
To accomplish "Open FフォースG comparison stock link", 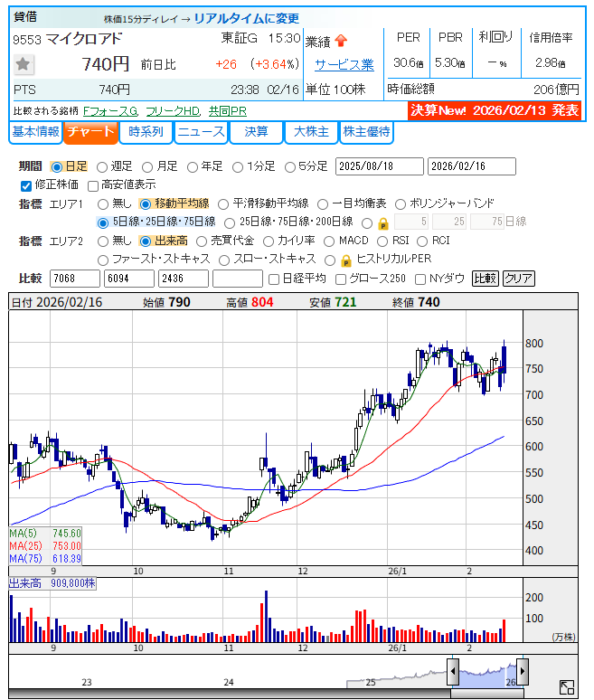I will [110, 111].
